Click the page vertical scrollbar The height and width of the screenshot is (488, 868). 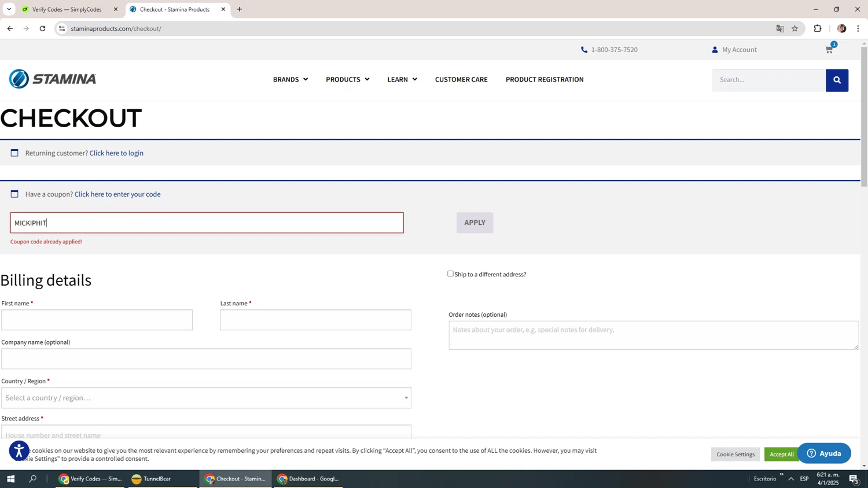(x=864, y=116)
